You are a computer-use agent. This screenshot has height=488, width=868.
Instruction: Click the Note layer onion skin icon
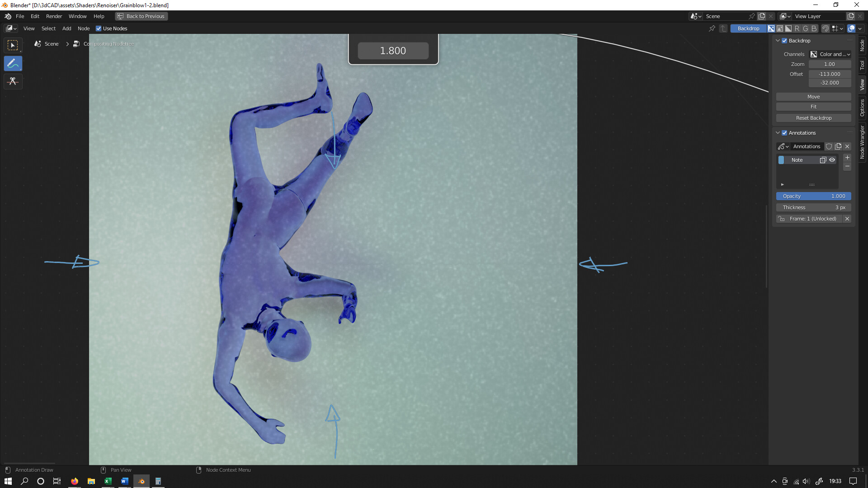pyautogui.click(x=823, y=160)
